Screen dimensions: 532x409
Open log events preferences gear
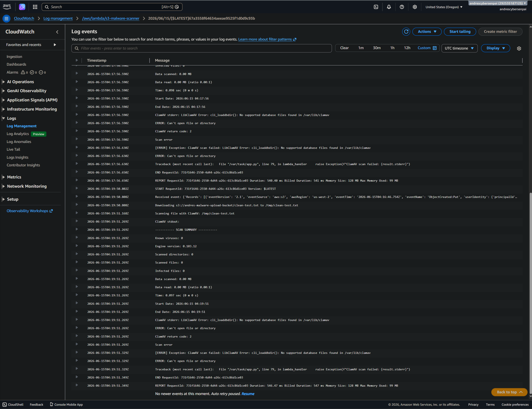(x=519, y=48)
